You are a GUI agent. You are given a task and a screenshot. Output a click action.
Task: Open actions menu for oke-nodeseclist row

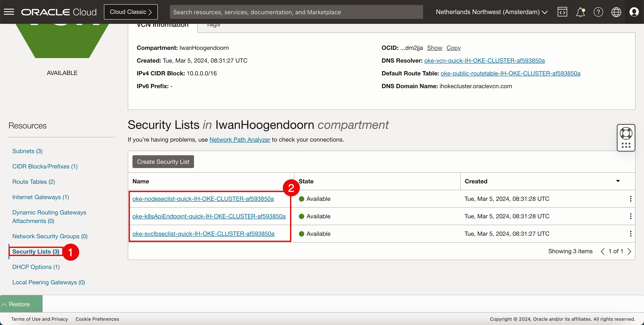pos(631,199)
